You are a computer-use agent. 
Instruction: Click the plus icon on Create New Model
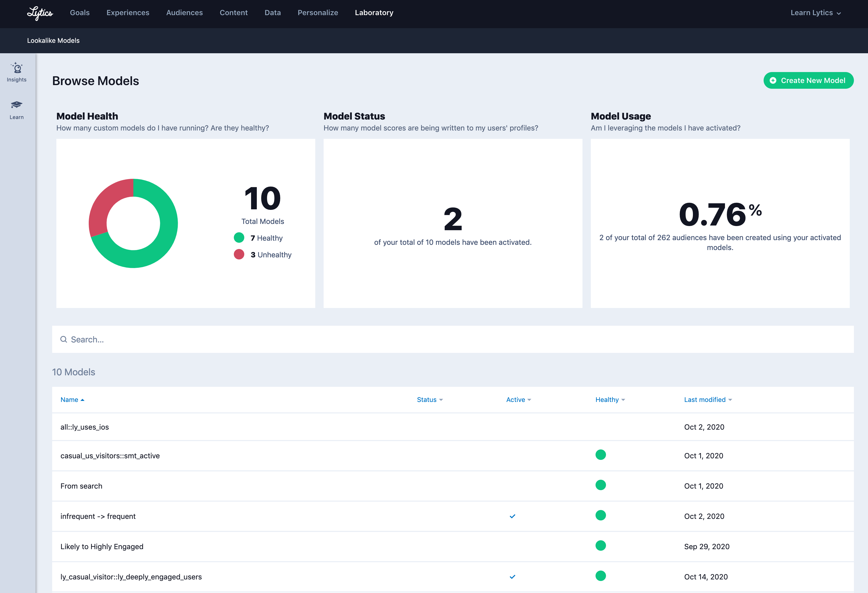click(x=773, y=81)
